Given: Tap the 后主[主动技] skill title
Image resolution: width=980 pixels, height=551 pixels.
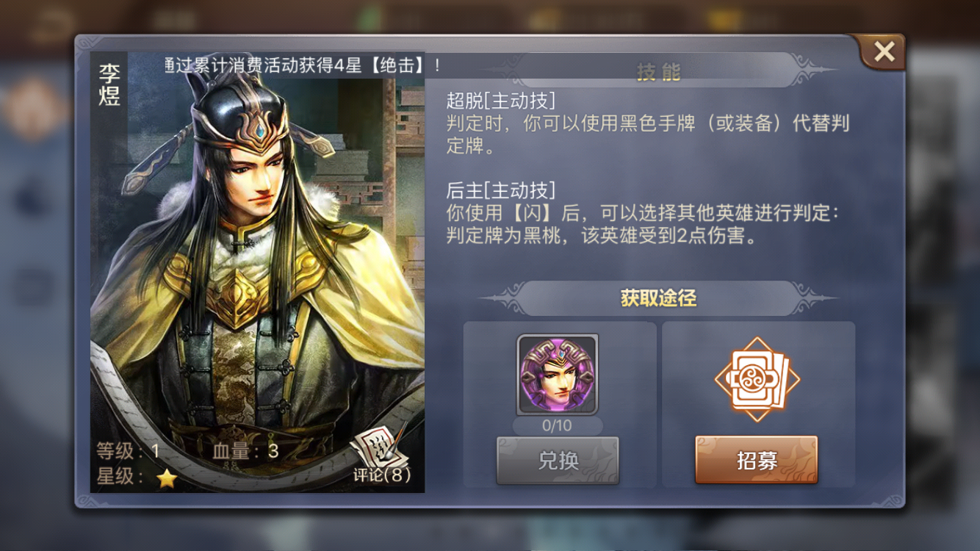Looking at the screenshot, I should coord(501,190).
